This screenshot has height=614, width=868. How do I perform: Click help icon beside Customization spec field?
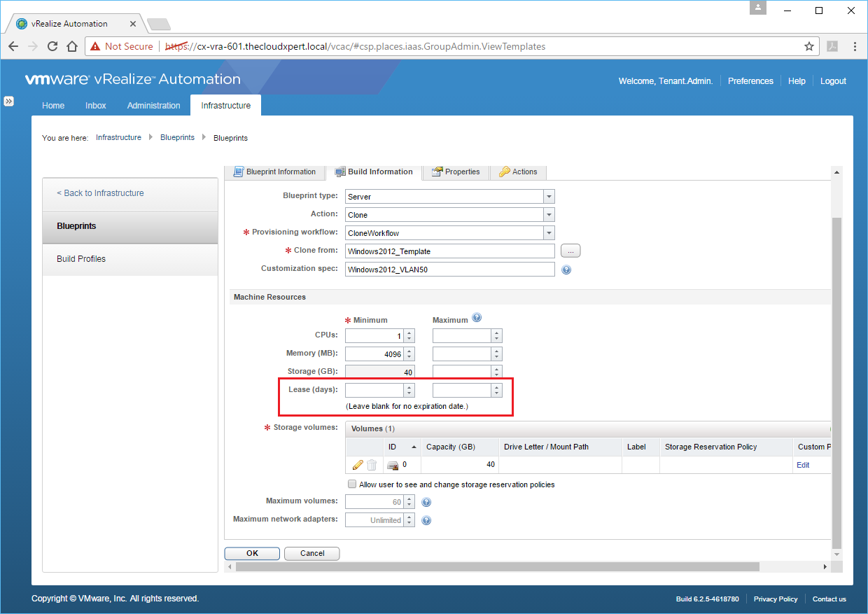pyautogui.click(x=566, y=270)
